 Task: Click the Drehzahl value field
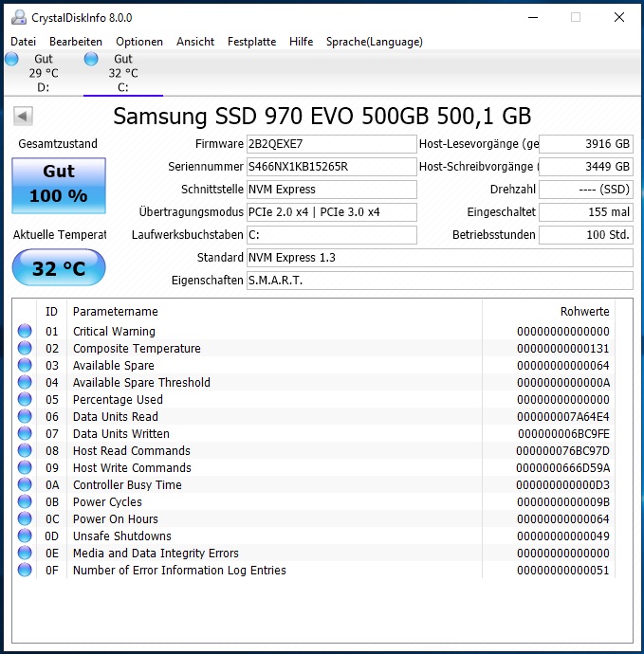click(586, 190)
